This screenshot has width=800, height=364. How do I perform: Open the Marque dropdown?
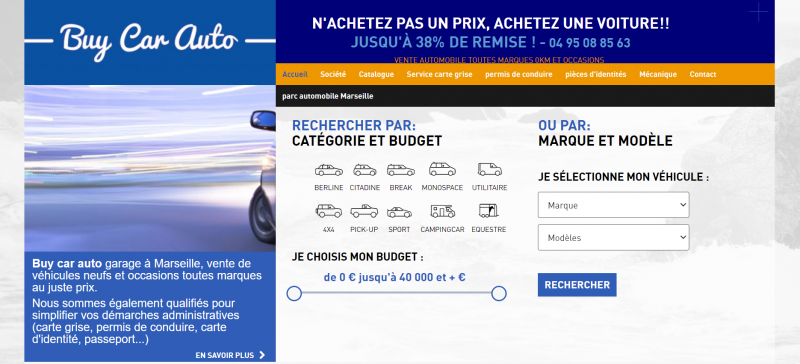click(x=613, y=205)
